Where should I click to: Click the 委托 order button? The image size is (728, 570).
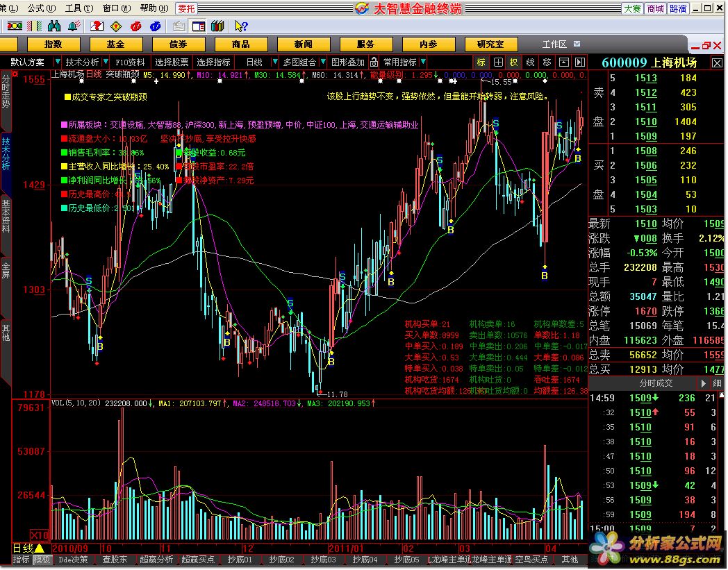pos(187,8)
